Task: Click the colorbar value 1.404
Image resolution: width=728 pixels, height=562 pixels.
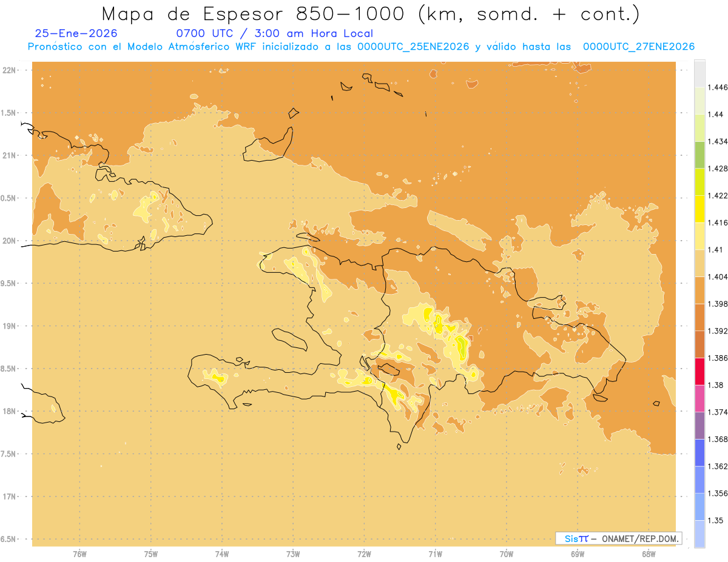Action: click(718, 276)
